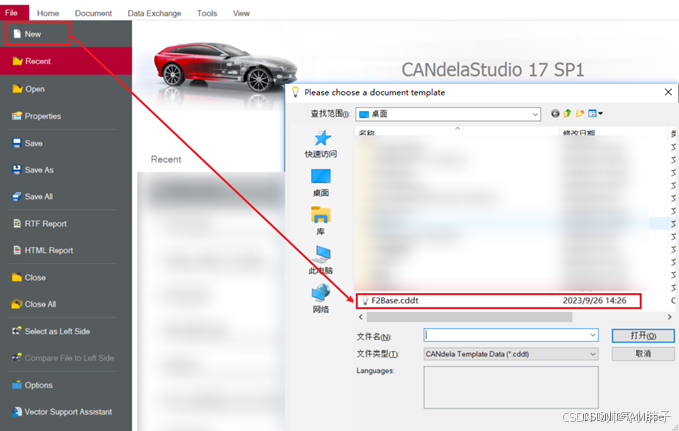Click the Save As icon
The width and height of the screenshot is (679, 431).
tap(17, 170)
